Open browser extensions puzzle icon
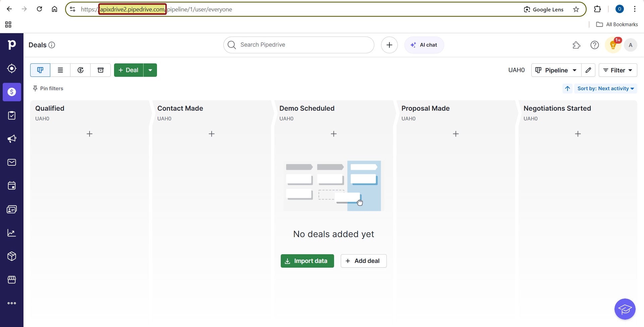 597,9
